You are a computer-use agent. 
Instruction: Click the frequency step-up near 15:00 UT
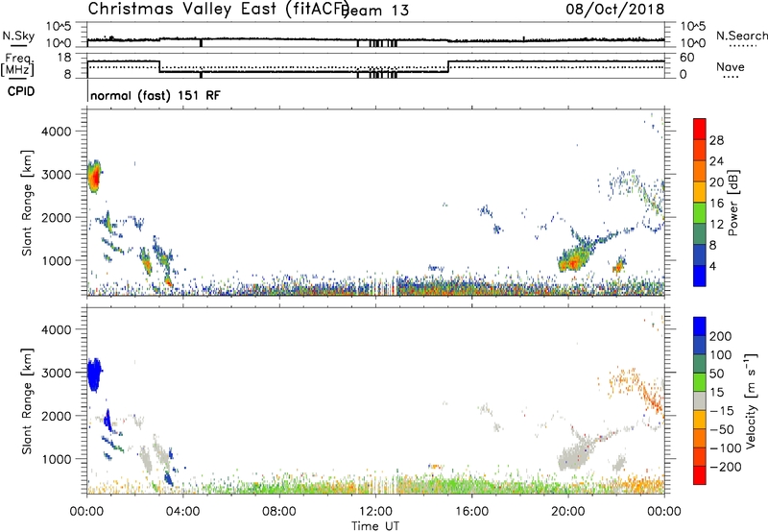point(448,66)
